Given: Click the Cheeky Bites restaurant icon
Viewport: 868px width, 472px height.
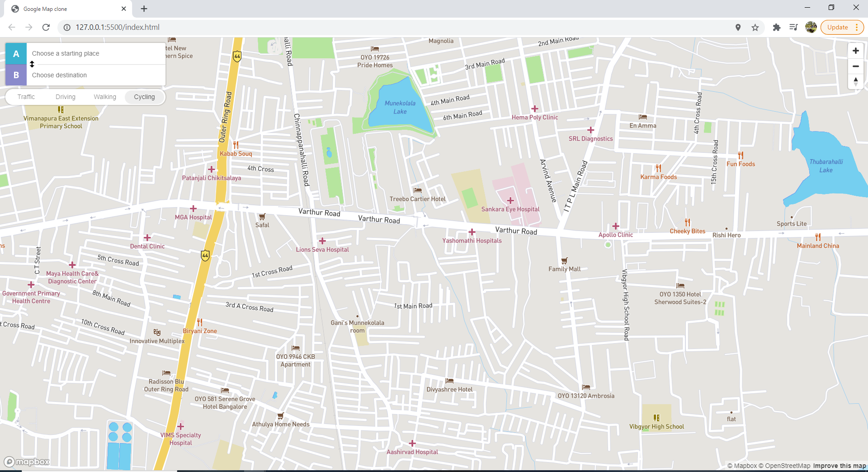Looking at the screenshot, I should tap(687, 222).
